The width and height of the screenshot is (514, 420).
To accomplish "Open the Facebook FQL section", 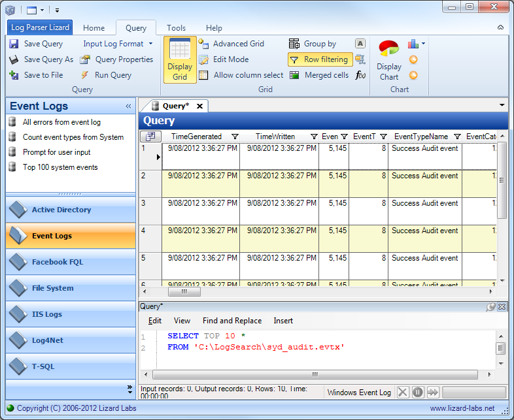I will click(x=71, y=262).
